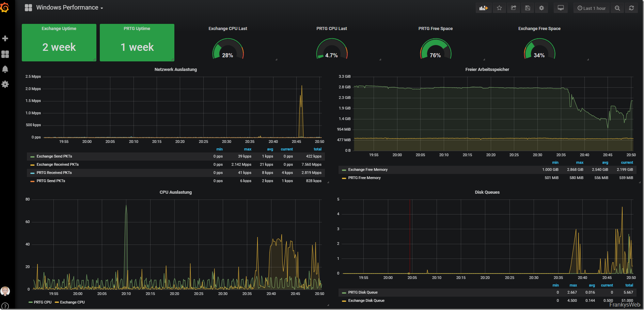Viewport: 644px width, 310px height.
Task: Open the CPU Auslastung panel title menu
Action: point(176,192)
